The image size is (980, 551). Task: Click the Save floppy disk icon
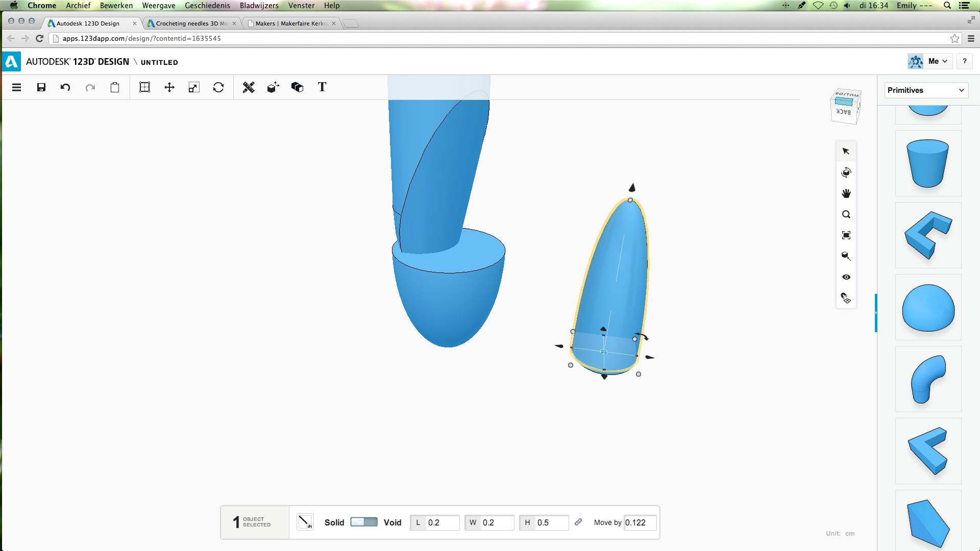tap(41, 87)
